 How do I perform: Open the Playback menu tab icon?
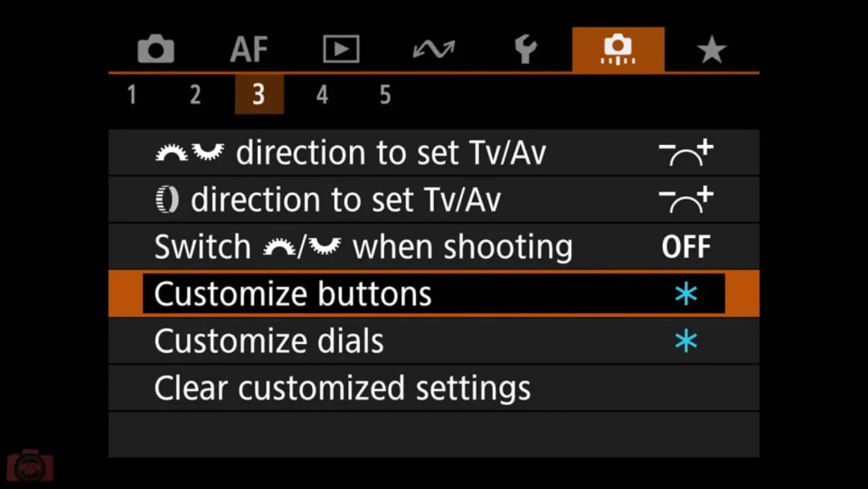(341, 49)
